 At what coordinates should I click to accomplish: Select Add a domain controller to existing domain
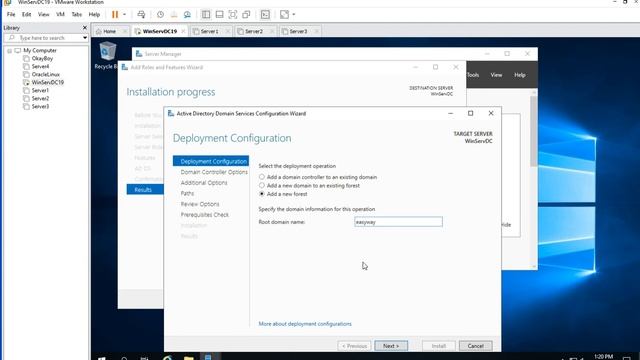262,177
